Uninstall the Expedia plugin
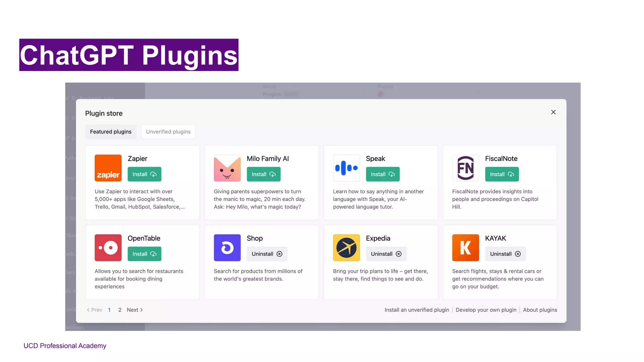The image size is (644, 362). click(386, 254)
